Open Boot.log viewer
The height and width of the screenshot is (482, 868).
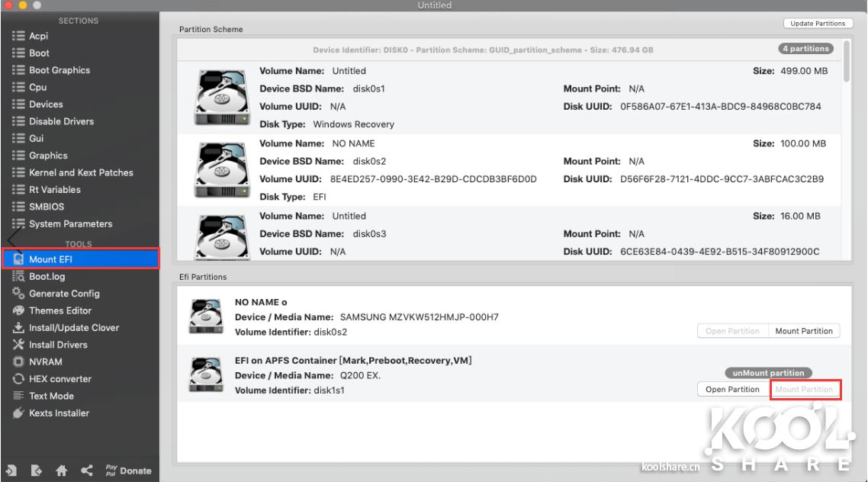pos(47,277)
